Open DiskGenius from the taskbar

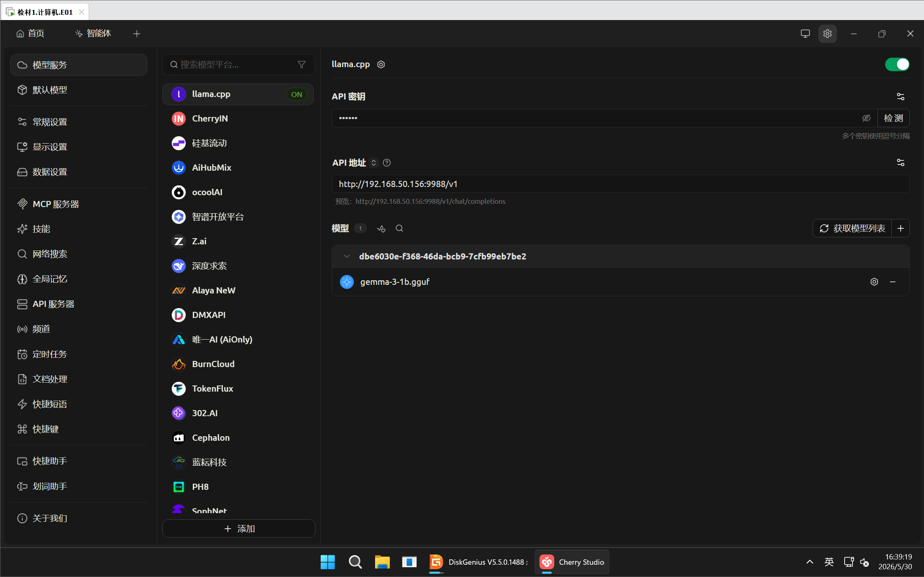[479, 562]
